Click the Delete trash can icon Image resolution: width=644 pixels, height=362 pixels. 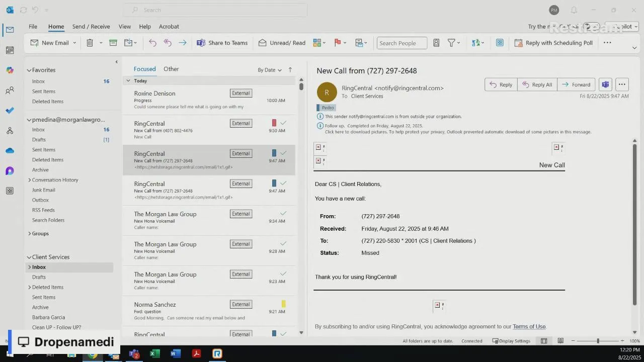tap(90, 43)
